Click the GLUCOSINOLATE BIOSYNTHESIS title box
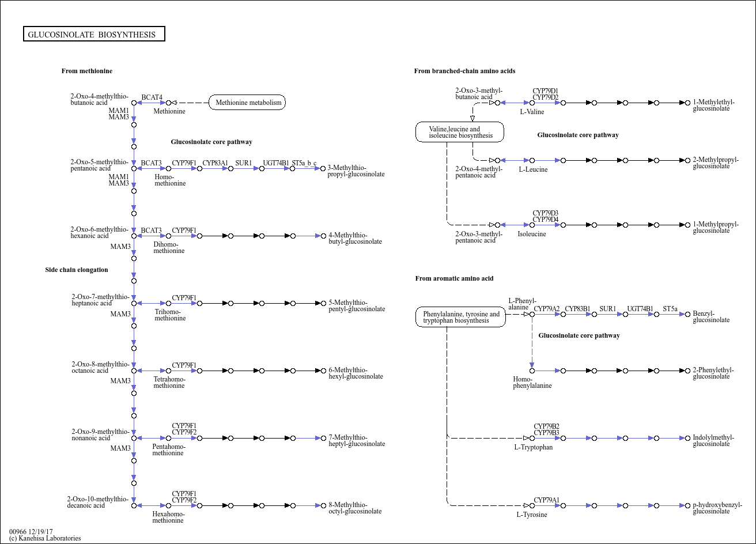Image resolution: width=756 pixels, height=544 pixels. (x=94, y=35)
